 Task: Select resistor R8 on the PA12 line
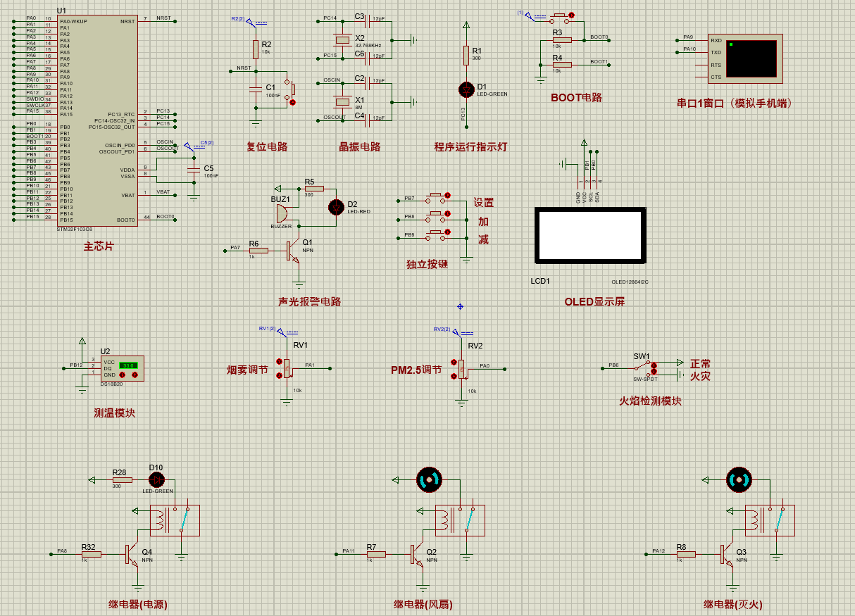point(686,554)
